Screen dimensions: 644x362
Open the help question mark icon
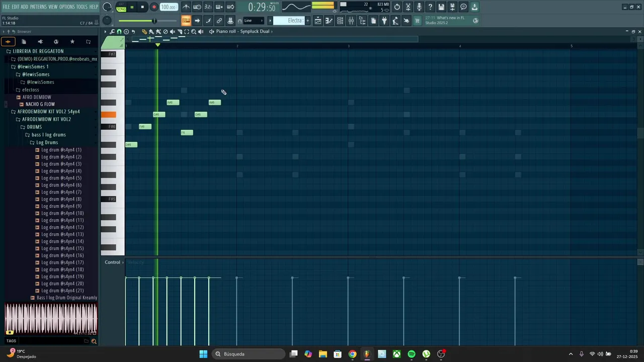tap(430, 7)
